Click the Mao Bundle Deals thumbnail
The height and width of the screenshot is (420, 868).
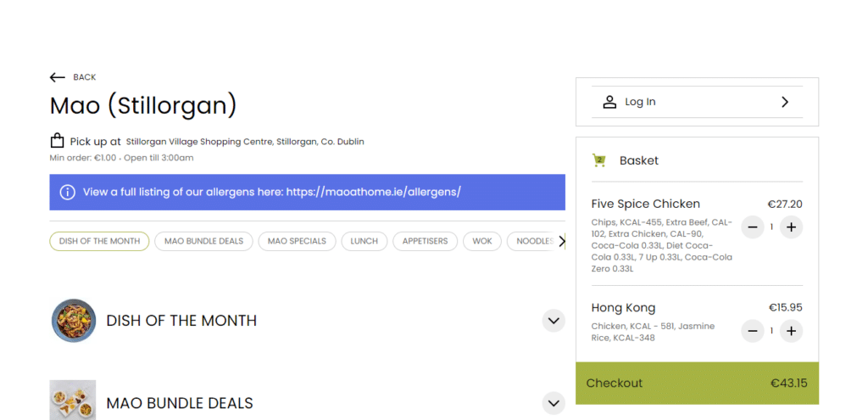[x=73, y=400]
